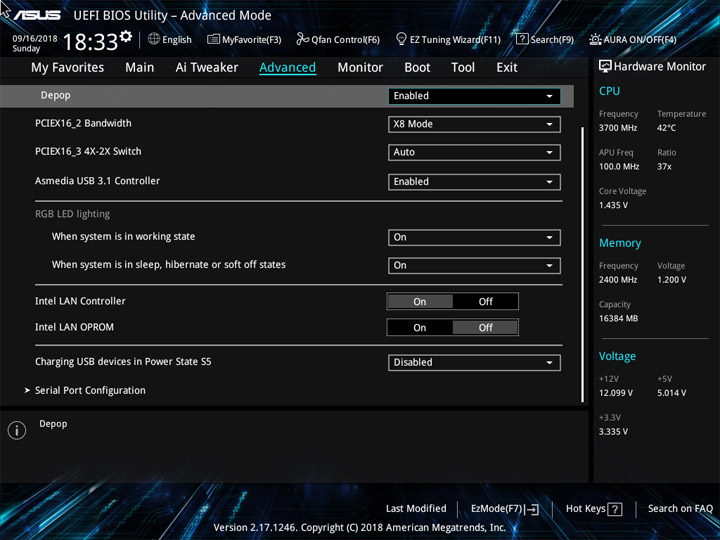The width and height of the screenshot is (720, 540).
Task: Open working state RGB LED dropdown
Action: pyautogui.click(x=474, y=237)
